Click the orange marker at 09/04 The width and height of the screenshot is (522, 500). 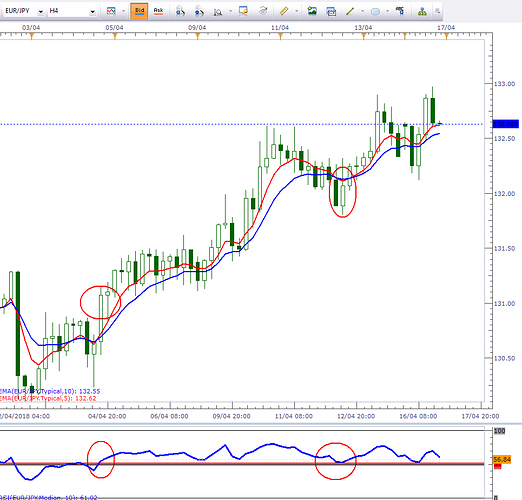tap(197, 36)
